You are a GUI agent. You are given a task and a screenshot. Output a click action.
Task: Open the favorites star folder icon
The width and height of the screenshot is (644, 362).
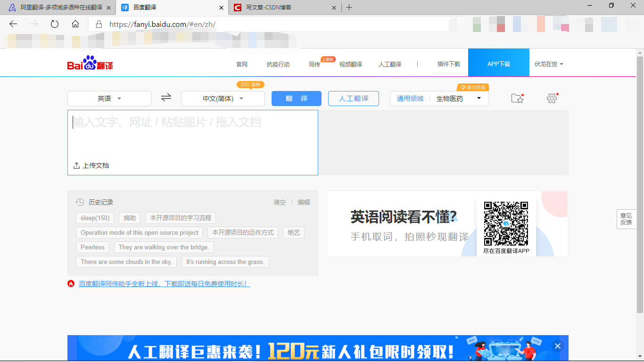pos(517,98)
